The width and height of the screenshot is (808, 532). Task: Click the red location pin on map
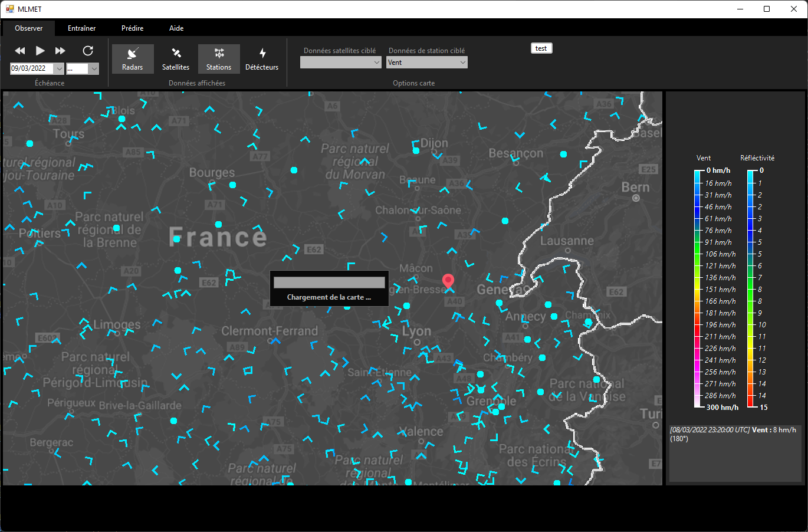point(448,281)
